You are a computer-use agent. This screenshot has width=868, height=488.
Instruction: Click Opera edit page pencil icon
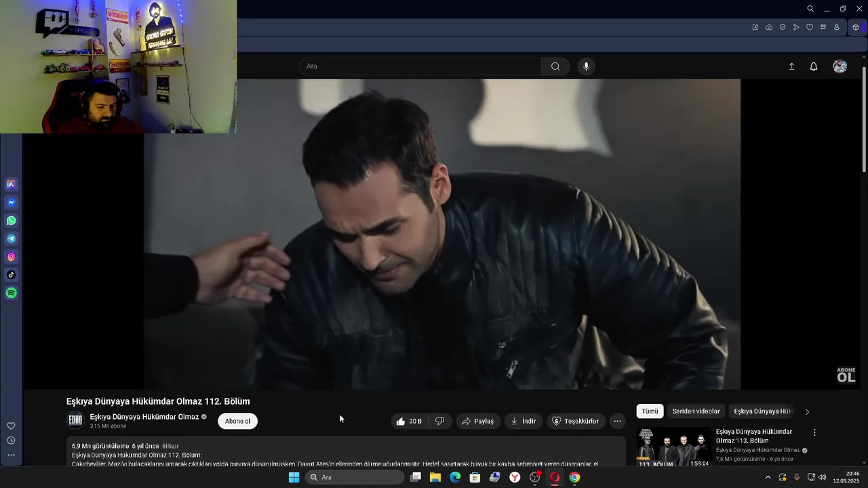[755, 27]
